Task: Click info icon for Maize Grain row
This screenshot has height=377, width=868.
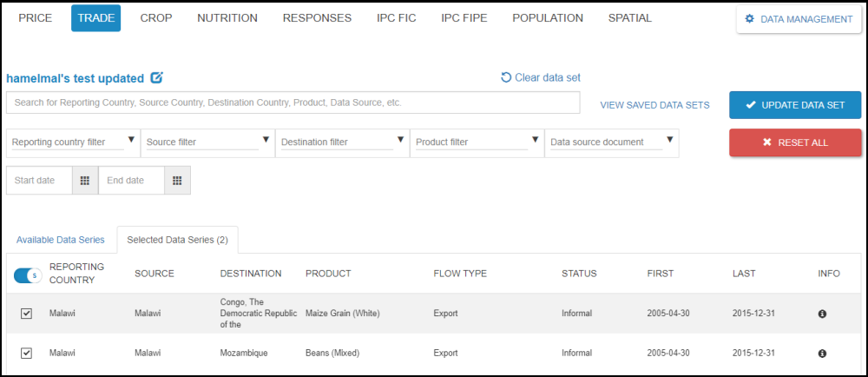Action: [822, 314]
